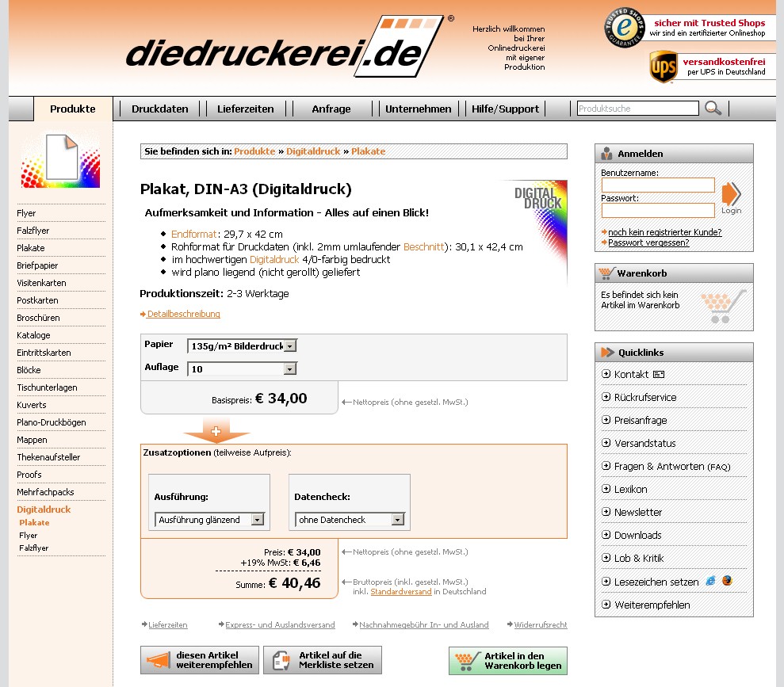Select Plano-Druckbögen in sidebar

coord(52,422)
